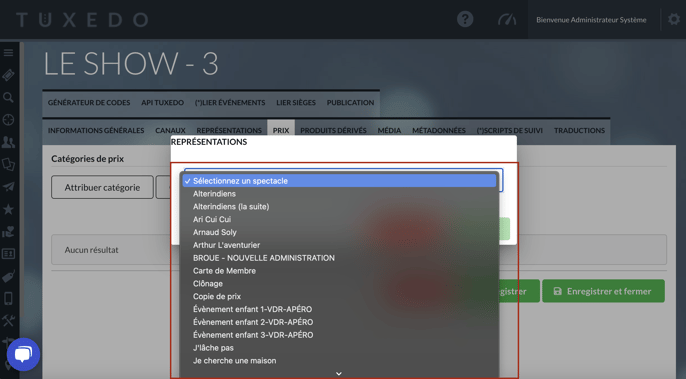686x379 pixels.
Task: Select J'lâche pas option
Action: 340,348
